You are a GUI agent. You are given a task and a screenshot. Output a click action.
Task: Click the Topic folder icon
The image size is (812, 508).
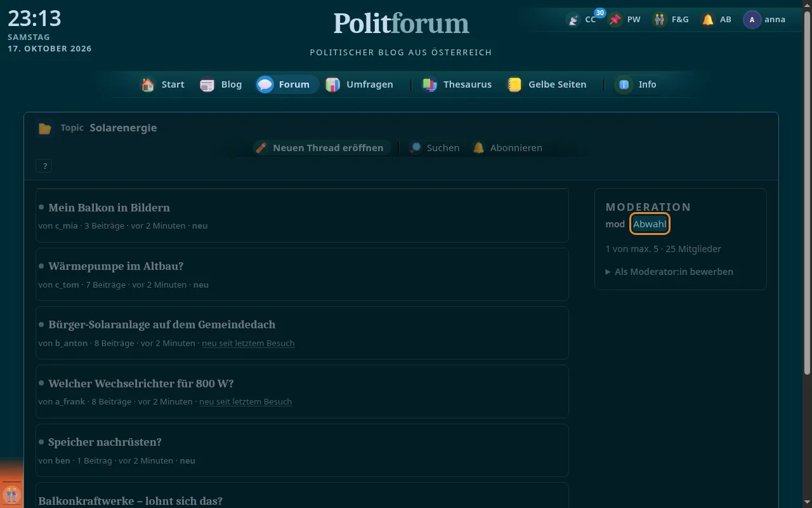point(44,128)
